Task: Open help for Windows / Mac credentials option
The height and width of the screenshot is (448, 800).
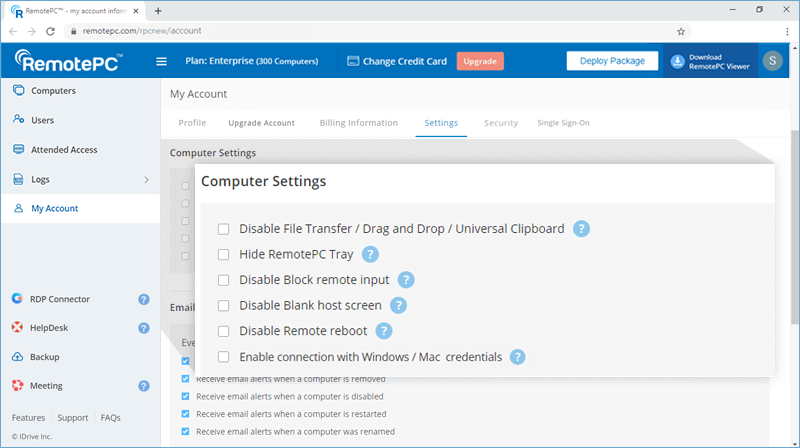Action: click(x=517, y=357)
